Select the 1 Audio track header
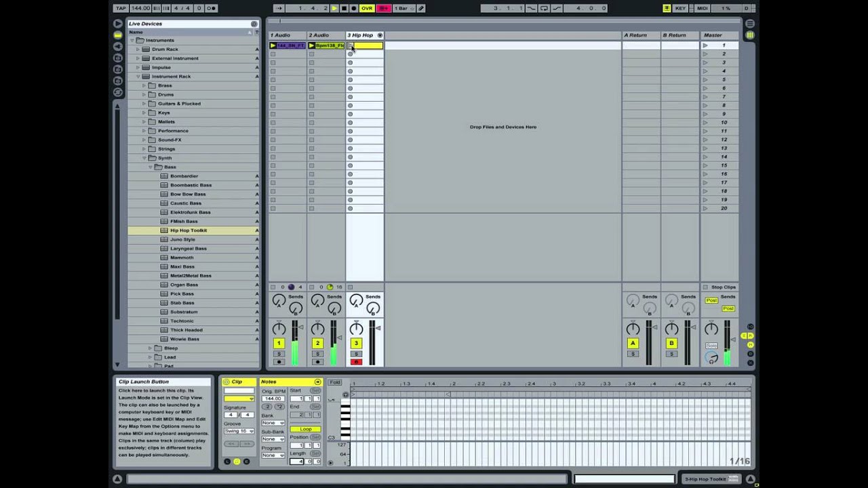The width and height of the screenshot is (868, 488). 288,35
